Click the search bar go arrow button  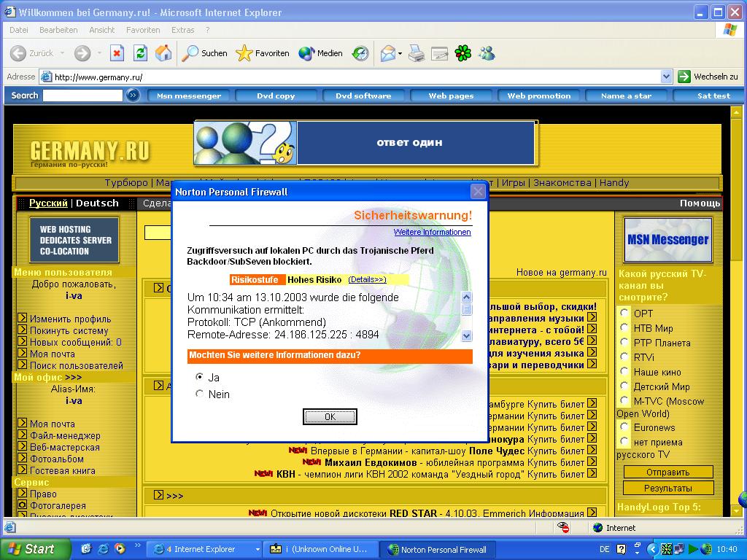133,96
